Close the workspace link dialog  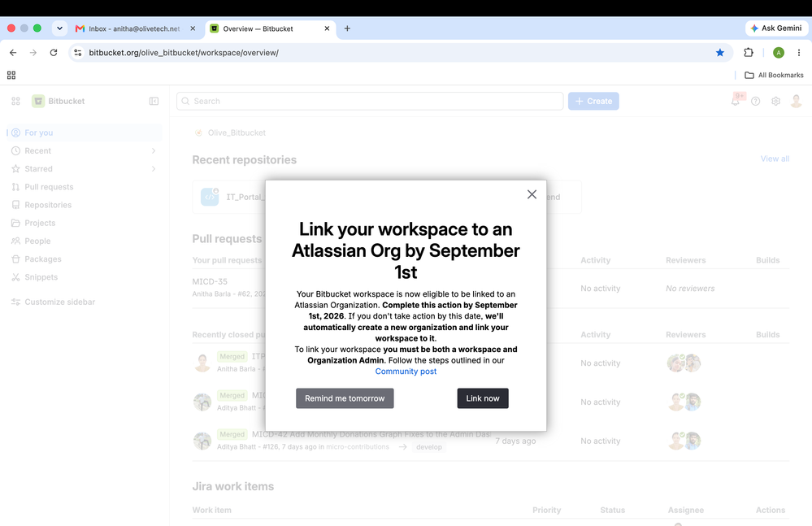[532, 194]
